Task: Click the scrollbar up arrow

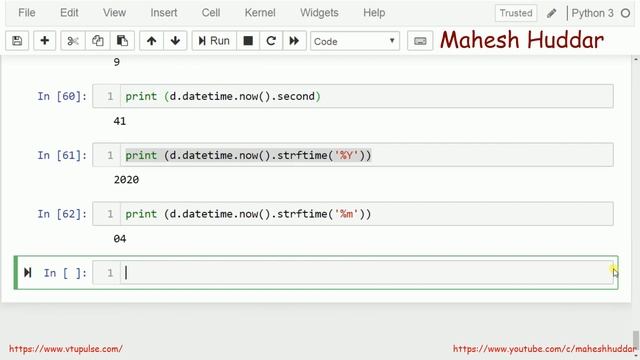Action: (x=636, y=60)
